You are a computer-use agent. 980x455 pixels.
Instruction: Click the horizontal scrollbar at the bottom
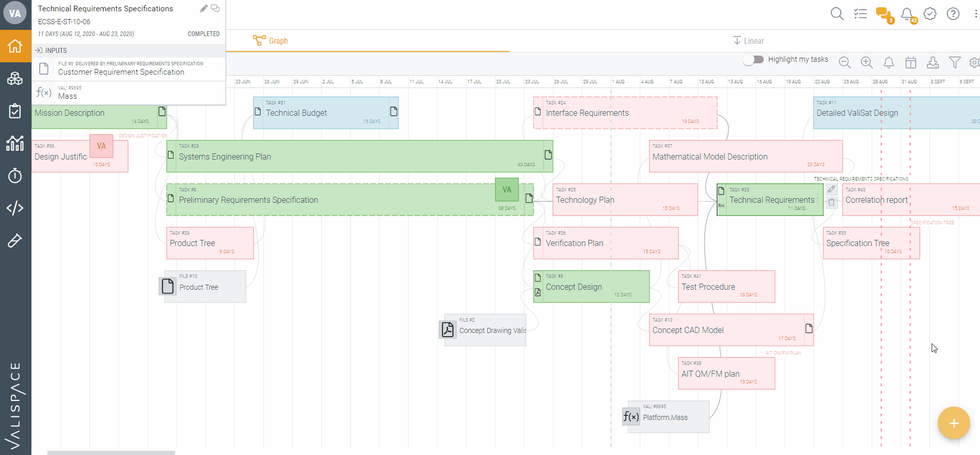(x=111, y=453)
